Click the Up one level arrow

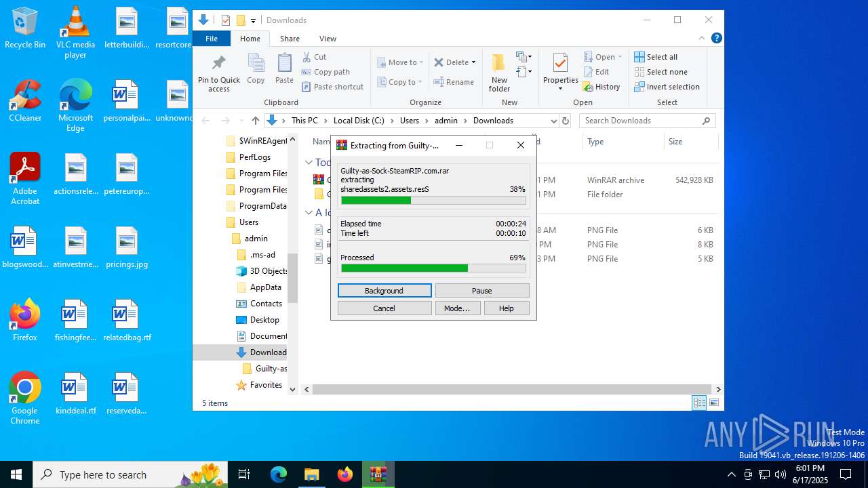[256, 121]
